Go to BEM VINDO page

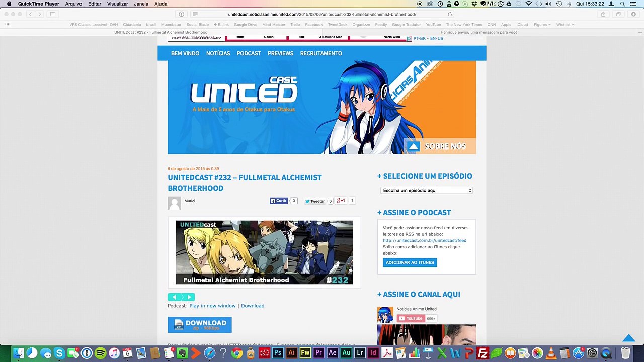tap(185, 53)
